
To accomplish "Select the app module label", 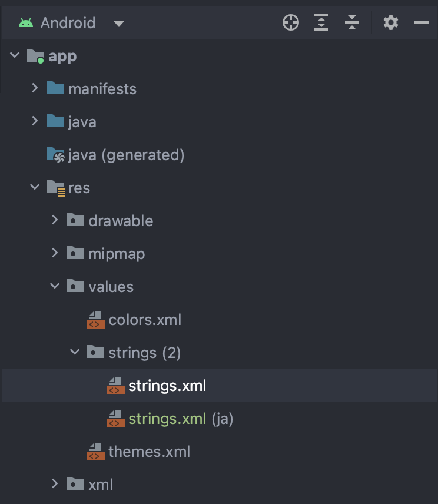I will (62, 57).
